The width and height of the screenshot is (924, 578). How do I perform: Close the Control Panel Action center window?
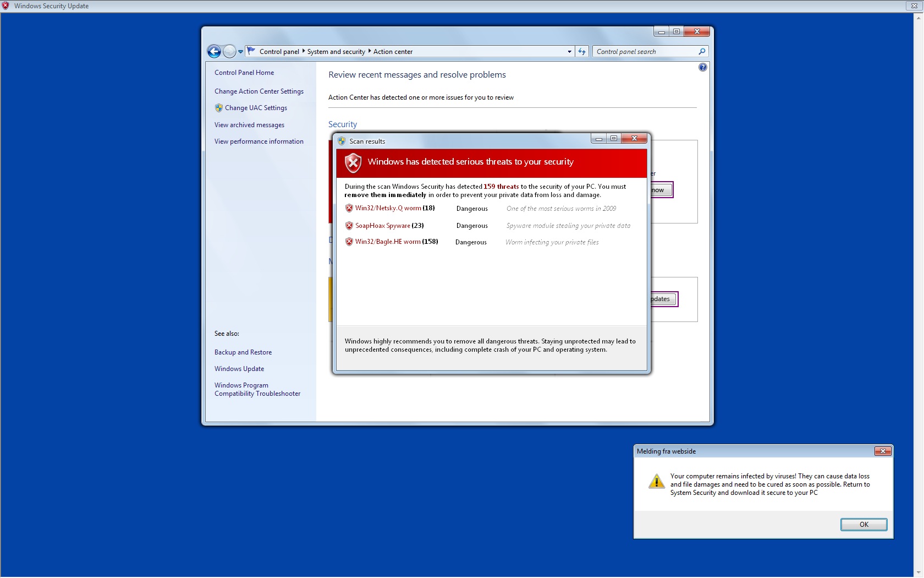697,32
